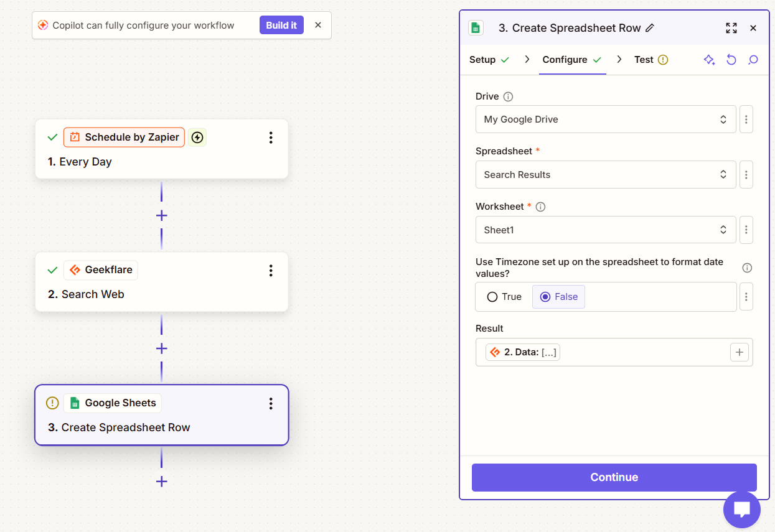Screen dimensions: 775x532
Task: Close the step configuration panel
Action: [753, 28]
